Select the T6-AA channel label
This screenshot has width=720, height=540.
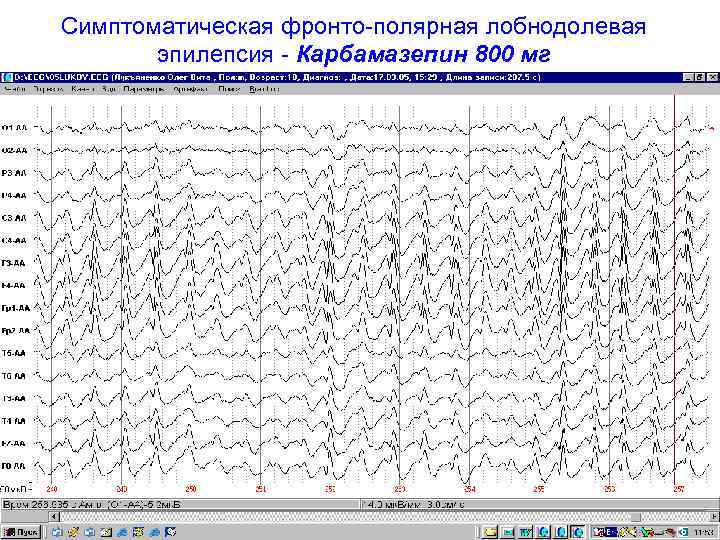(15, 376)
